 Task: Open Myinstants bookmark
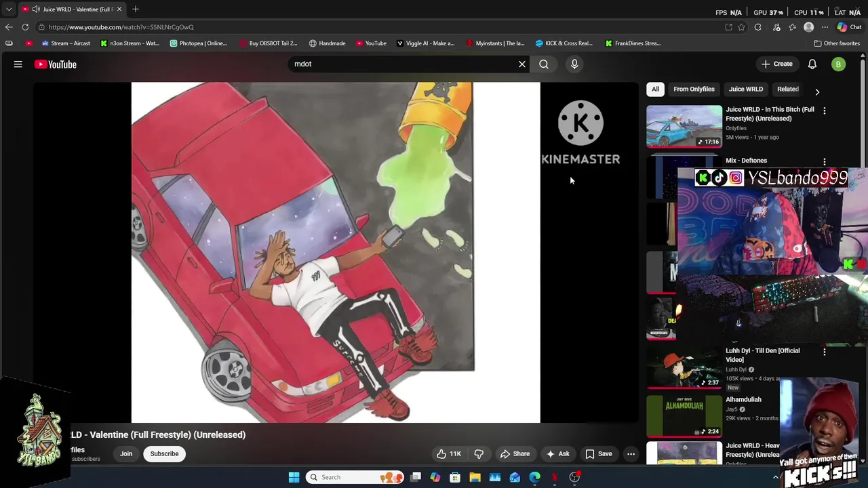click(496, 43)
